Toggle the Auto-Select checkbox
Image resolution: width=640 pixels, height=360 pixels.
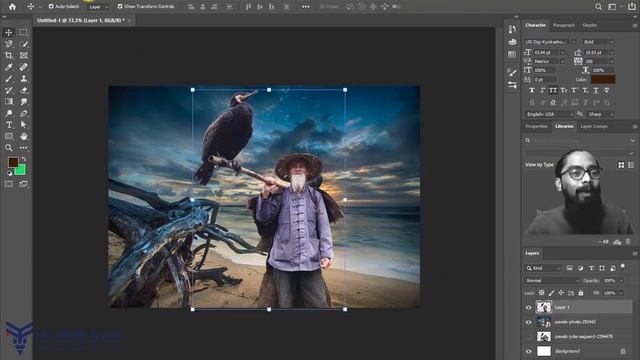tap(51, 7)
